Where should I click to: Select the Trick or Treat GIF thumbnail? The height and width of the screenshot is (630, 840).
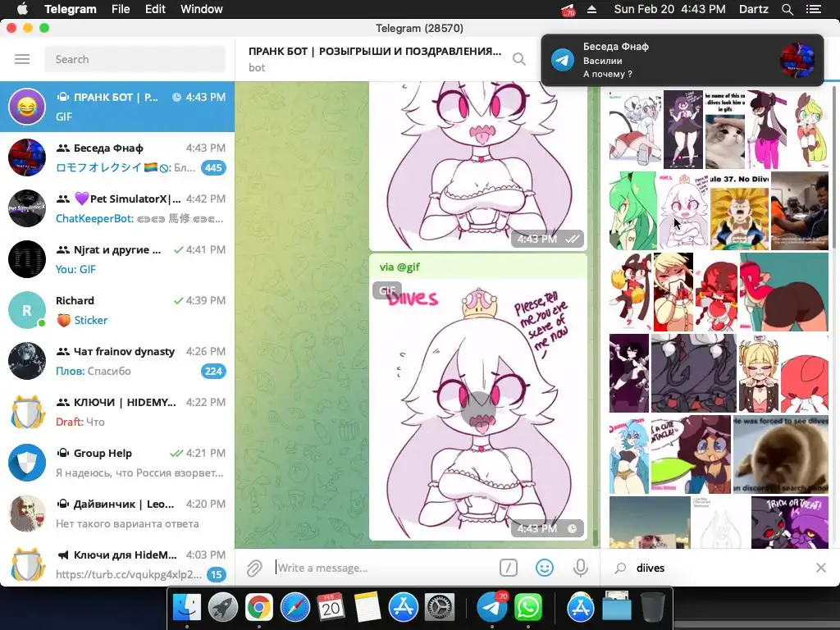click(x=790, y=523)
